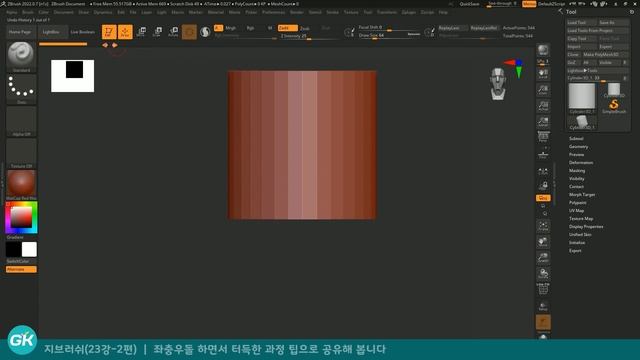Toggle Edit mode button
The height and width of the screenshot is (360, 640).
(x=109, y=31)
